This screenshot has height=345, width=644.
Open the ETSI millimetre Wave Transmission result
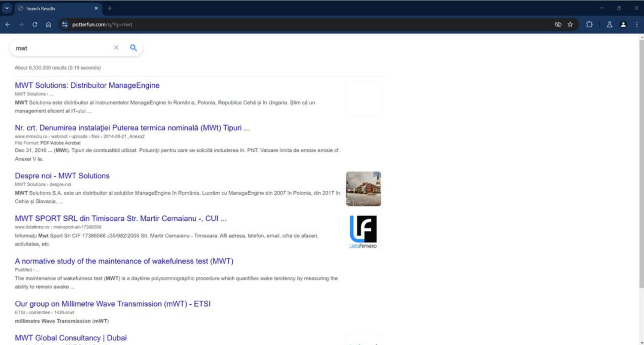112,303
